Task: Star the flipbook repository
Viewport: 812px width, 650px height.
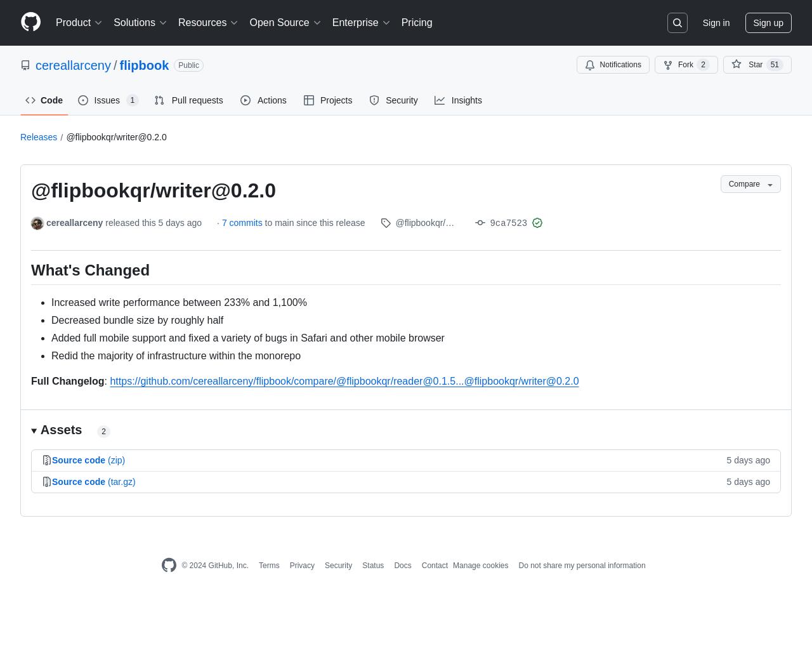Action: tap(757, 65)
